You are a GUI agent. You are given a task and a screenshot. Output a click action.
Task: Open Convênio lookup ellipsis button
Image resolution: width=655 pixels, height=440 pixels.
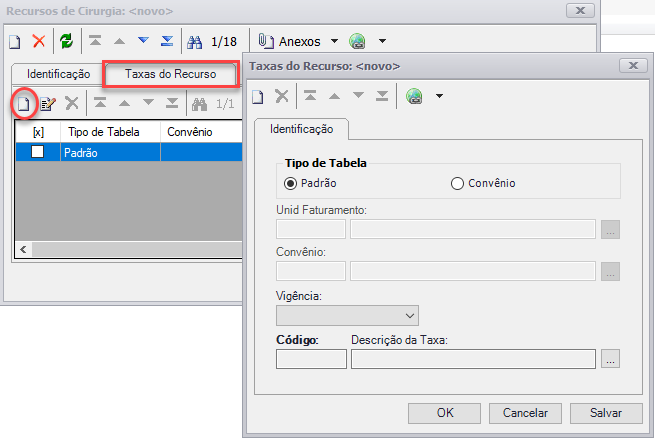tap(610, 272)
